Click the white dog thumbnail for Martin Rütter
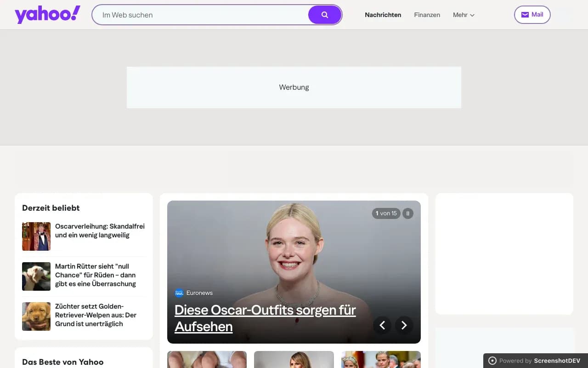 coord(36,276)
